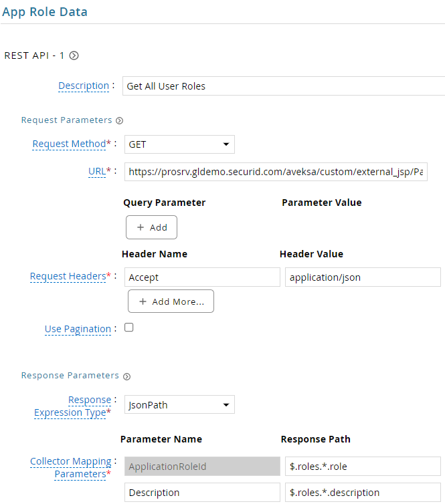Click the Request Method label link
The width and height of the screenshot is (445, 504).
coord(69,144)
